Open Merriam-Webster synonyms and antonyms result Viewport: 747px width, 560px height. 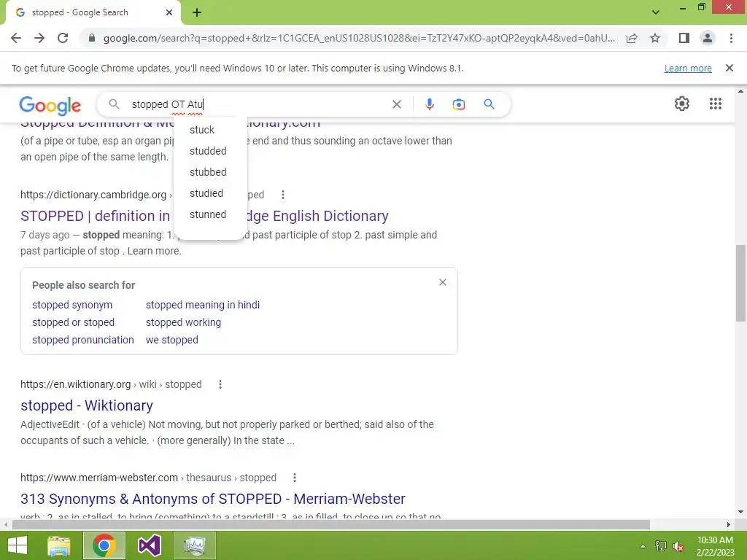coord(213,499)
